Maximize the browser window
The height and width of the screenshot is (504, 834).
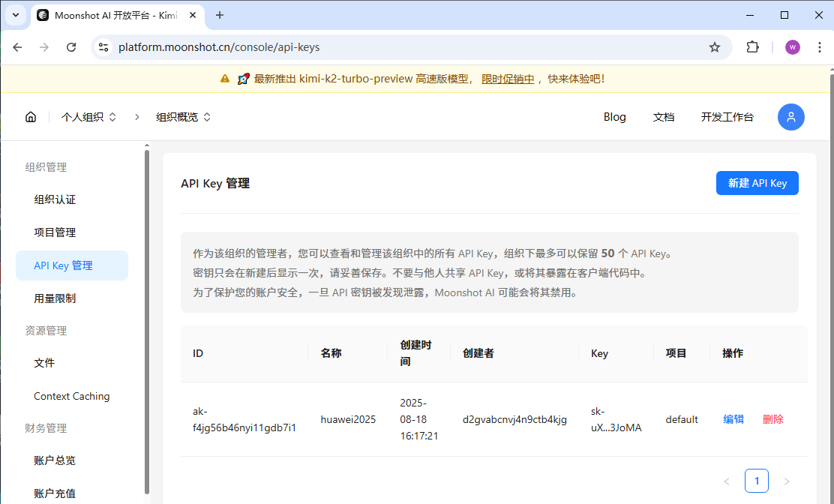pyautogui.click(x=784, y=16)
